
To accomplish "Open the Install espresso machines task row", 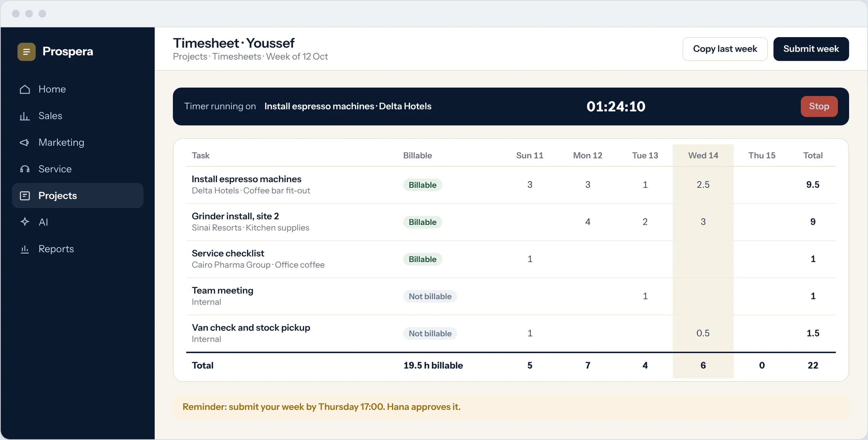I will coord(511,185).
